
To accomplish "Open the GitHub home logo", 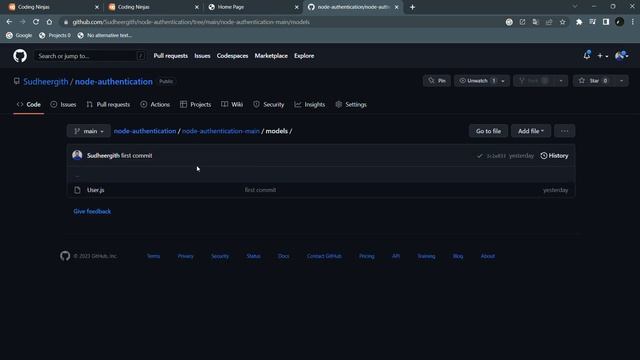I will tap(20, 56).
